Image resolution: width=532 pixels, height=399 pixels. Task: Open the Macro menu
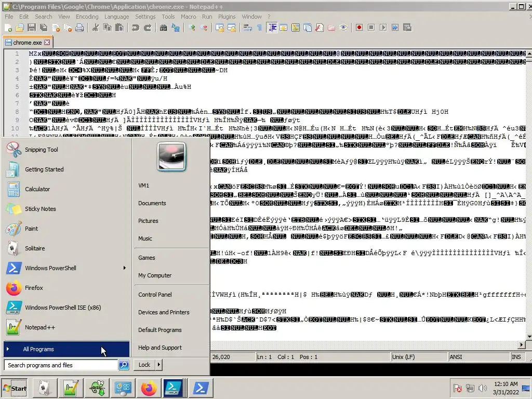188,17
